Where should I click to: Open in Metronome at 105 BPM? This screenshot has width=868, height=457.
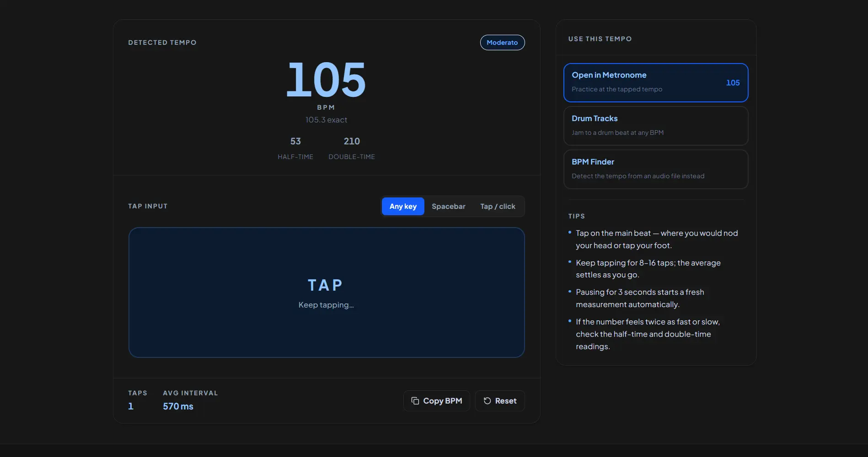[x=656, y=83]
